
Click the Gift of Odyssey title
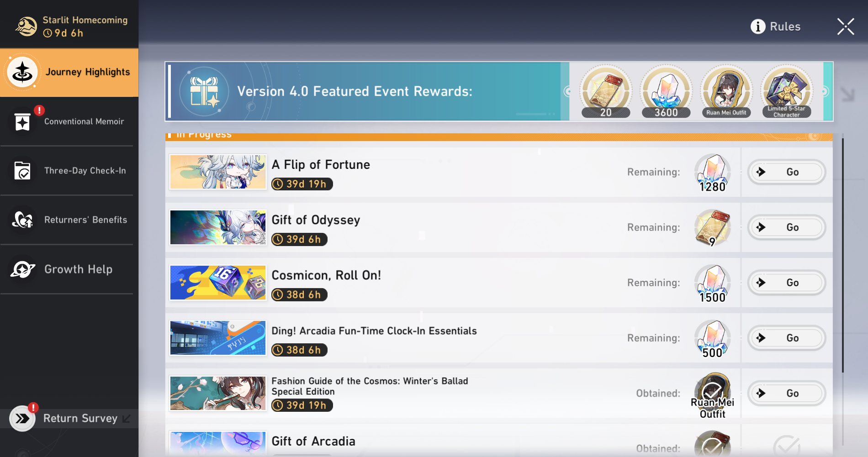tap(316, 220)
